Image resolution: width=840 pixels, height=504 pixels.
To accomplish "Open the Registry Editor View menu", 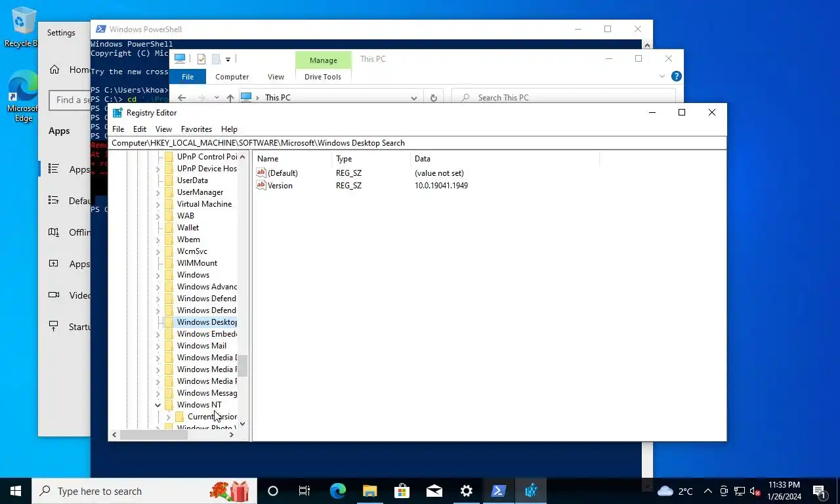I will click(x=163, y=129).
